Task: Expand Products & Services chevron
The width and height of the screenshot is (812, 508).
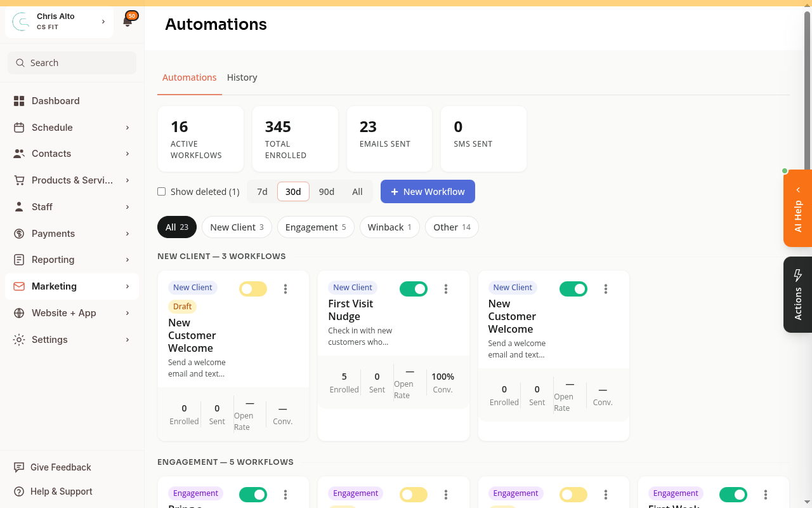Action: [128, 180]
